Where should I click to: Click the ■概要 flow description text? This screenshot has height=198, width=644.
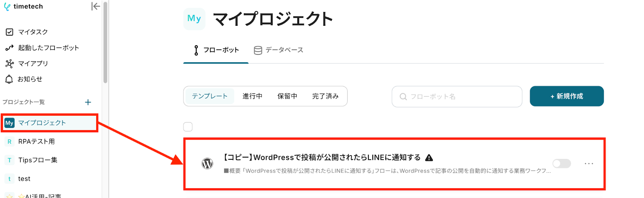387,171
